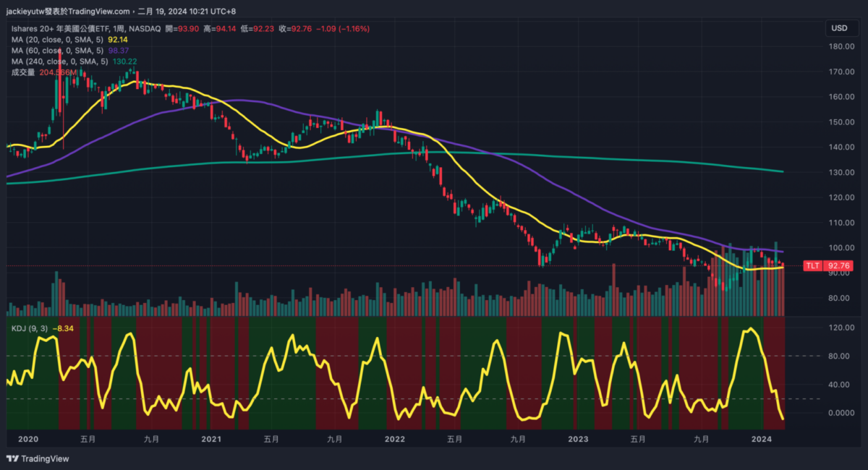Open the USD currency selector
The height and width of the screenshot is (470, 868).
point(839,28)
